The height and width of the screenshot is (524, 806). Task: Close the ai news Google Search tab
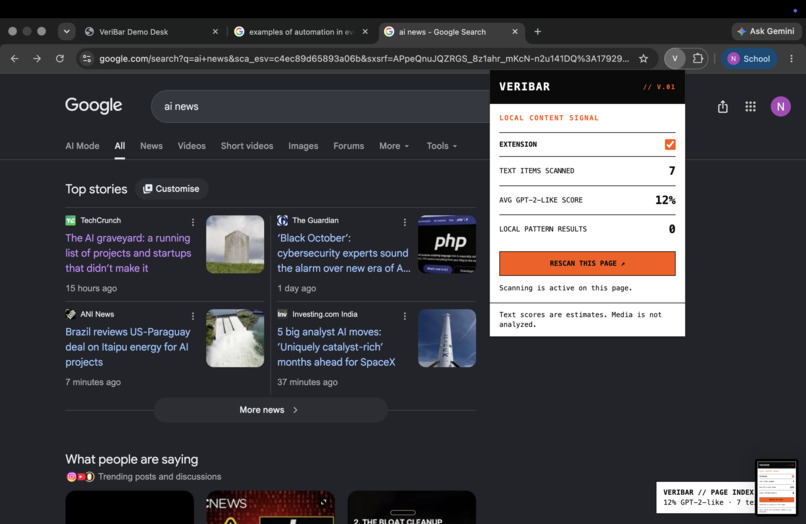point(515,31)
